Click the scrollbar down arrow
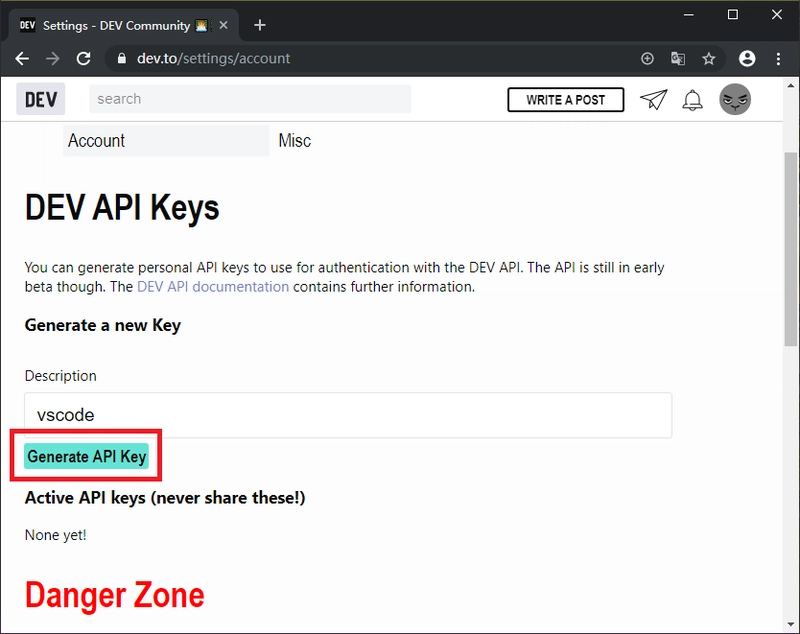This screenshot has height=634, width=800. [791, 624]
